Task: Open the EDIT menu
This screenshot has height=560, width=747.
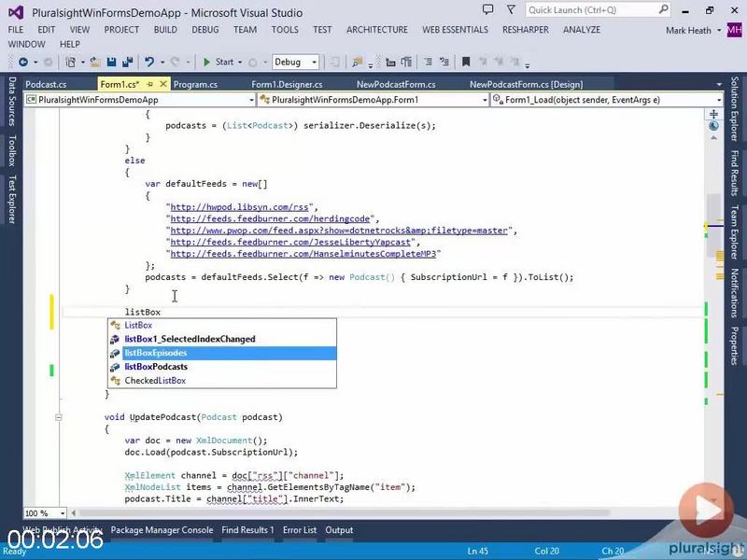Action: 46,30
